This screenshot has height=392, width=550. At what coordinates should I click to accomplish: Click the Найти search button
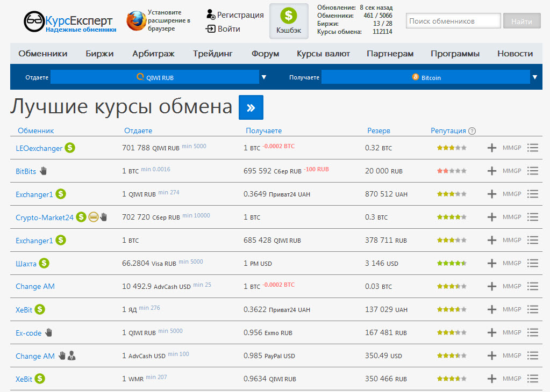coord(522,21)
